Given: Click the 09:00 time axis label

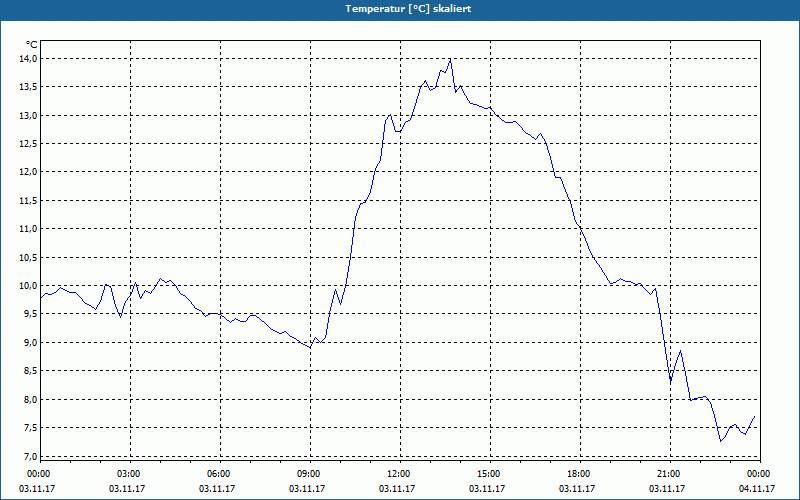Looking at the screenshot, I should (x=310, y=474).
